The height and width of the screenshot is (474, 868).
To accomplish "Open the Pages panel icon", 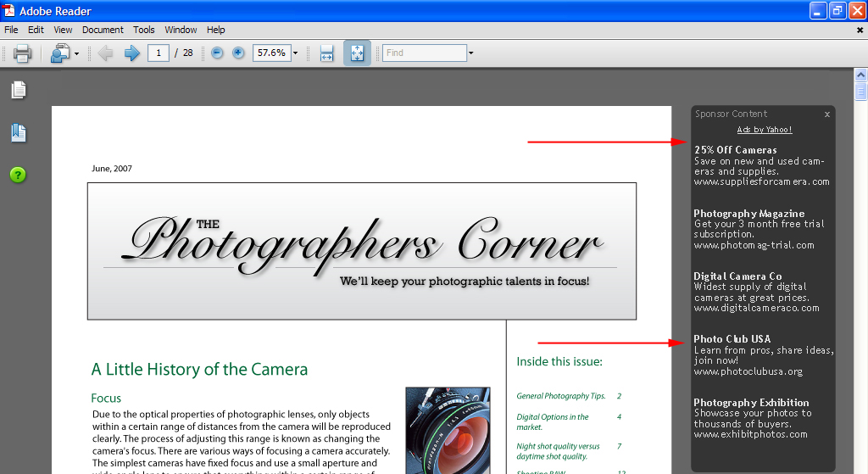I will pyautogui.click(x=19, y=90).
